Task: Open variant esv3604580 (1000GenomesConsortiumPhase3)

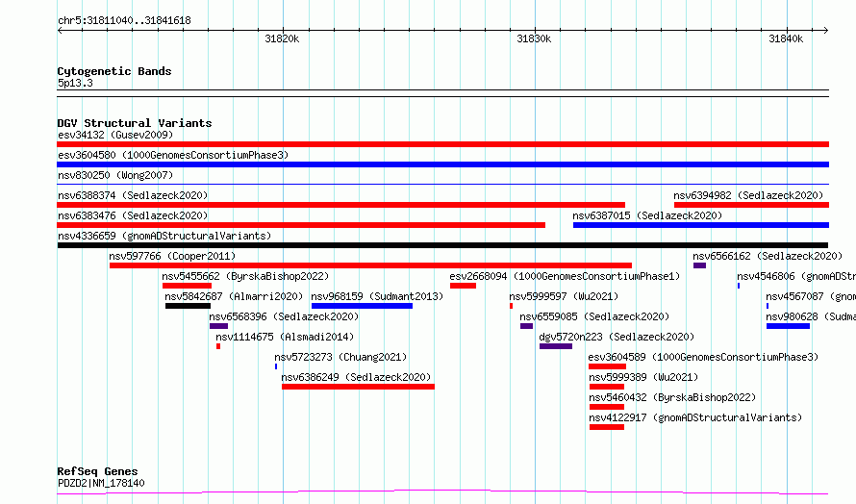Action: point(173,155)
